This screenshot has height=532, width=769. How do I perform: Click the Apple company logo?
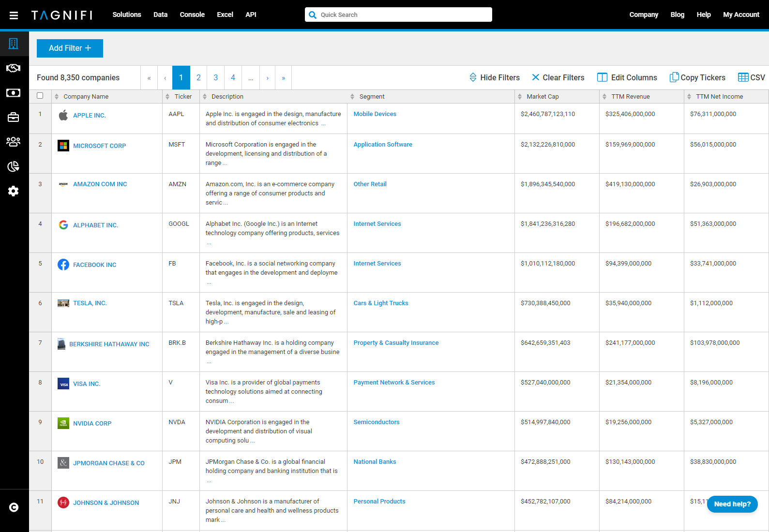click(x=63, y=115)
